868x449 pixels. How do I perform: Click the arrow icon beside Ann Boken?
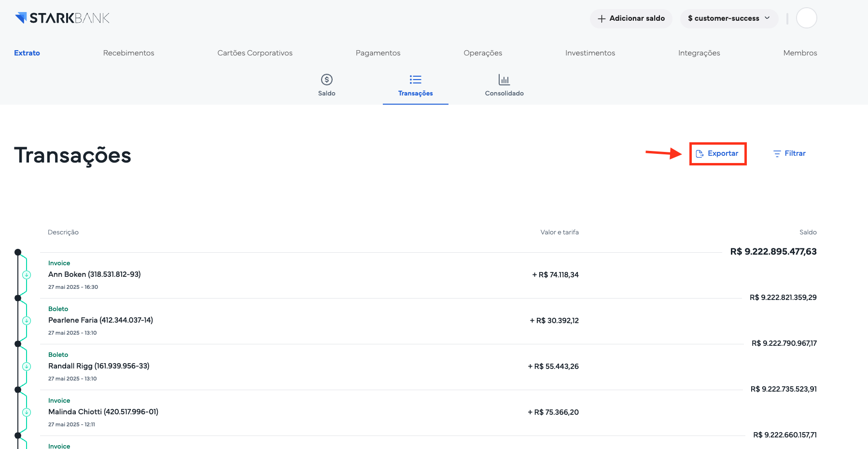click(27, 275)
